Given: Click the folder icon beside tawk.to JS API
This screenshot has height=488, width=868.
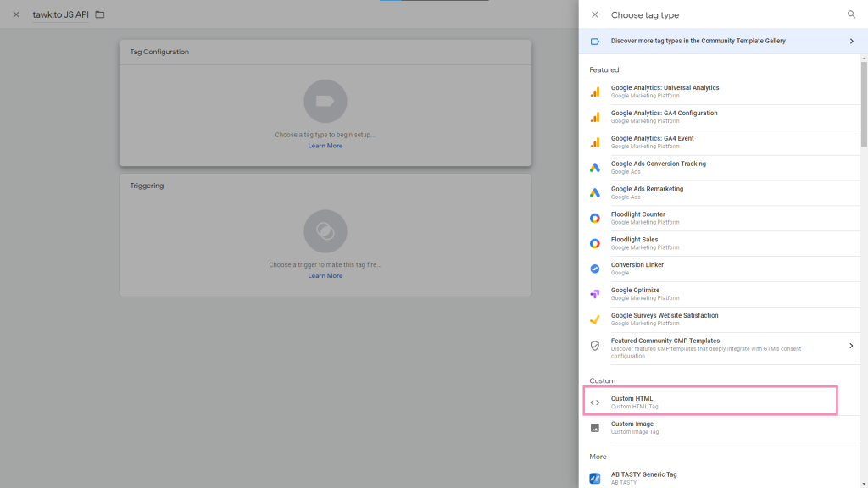Looking at the screenshot, I should (100, 14).
